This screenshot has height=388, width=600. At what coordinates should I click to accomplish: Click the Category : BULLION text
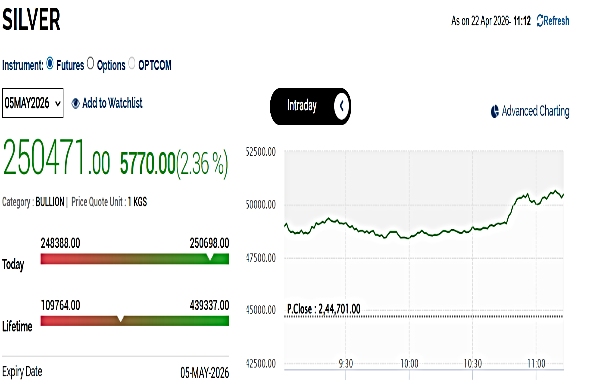pos(33,202)
